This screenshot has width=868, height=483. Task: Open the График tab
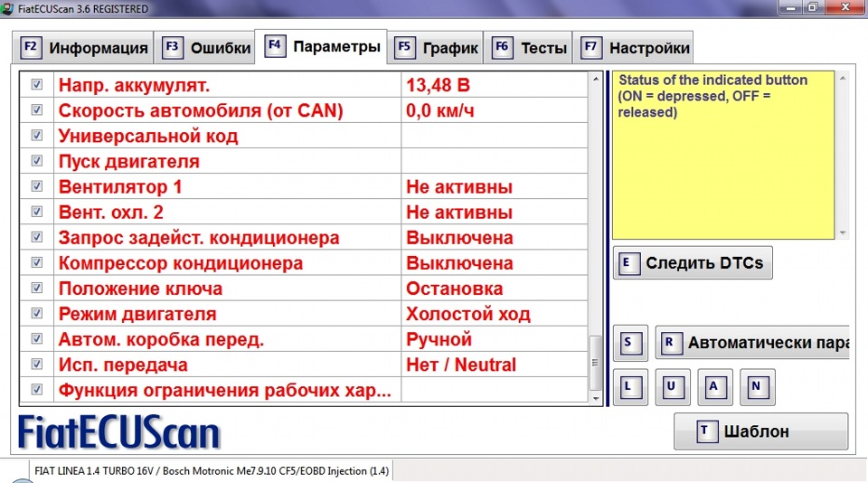436,48
